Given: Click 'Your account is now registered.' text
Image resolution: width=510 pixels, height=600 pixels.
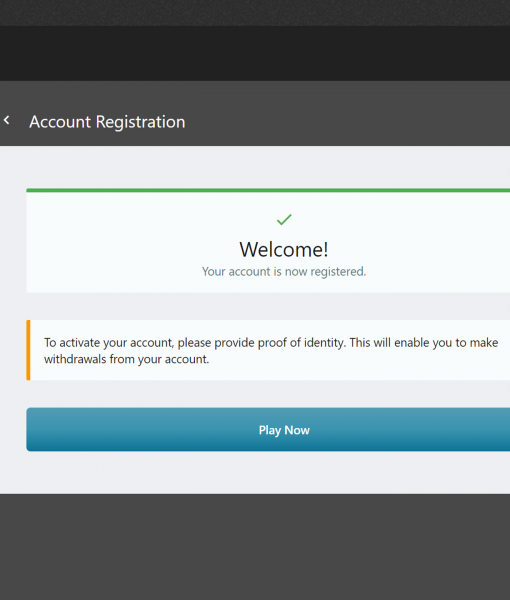Looking at the screenshot, I should (x=284, y=272).
